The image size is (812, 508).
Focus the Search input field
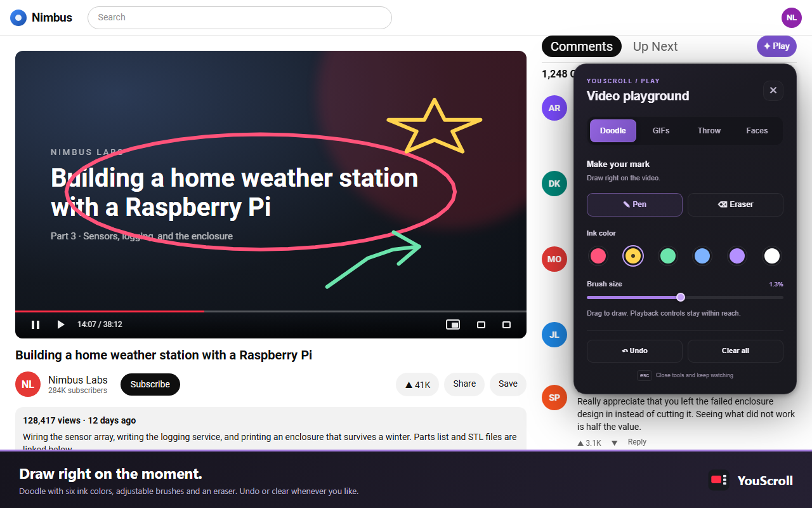pyautogui.click(x=240, y=18)
